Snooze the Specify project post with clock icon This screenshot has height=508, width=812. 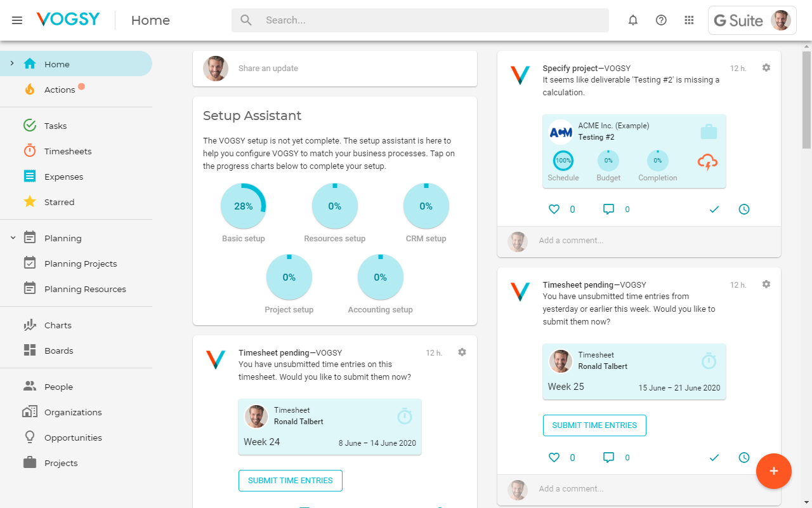(x=744, y=209)
